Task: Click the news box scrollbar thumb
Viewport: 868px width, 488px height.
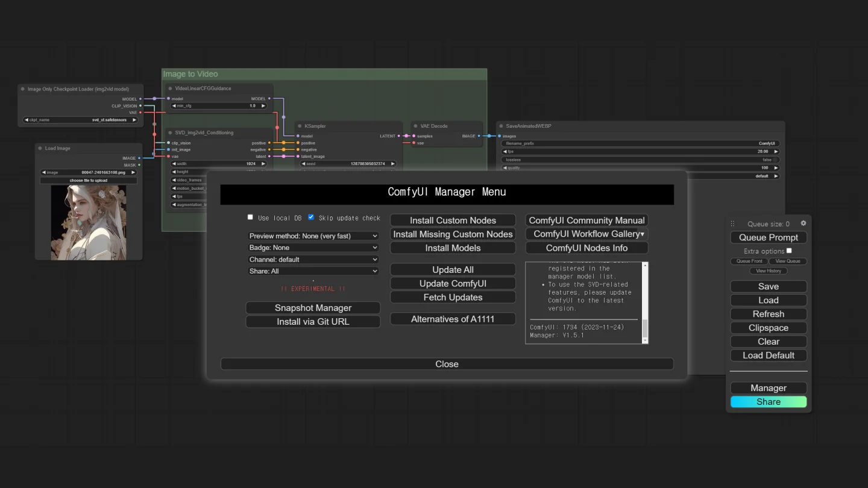Action: point(645,329)
